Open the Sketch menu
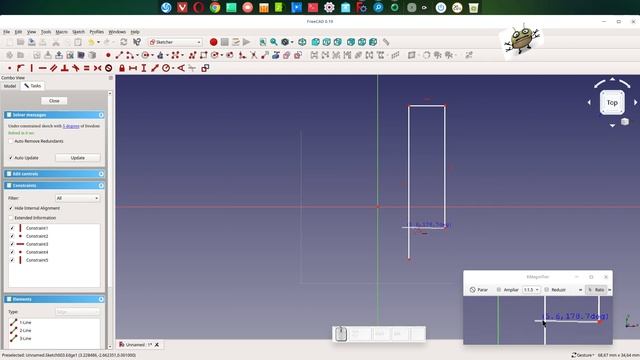Viewport: 640px width, 360px height. point(78,32)
